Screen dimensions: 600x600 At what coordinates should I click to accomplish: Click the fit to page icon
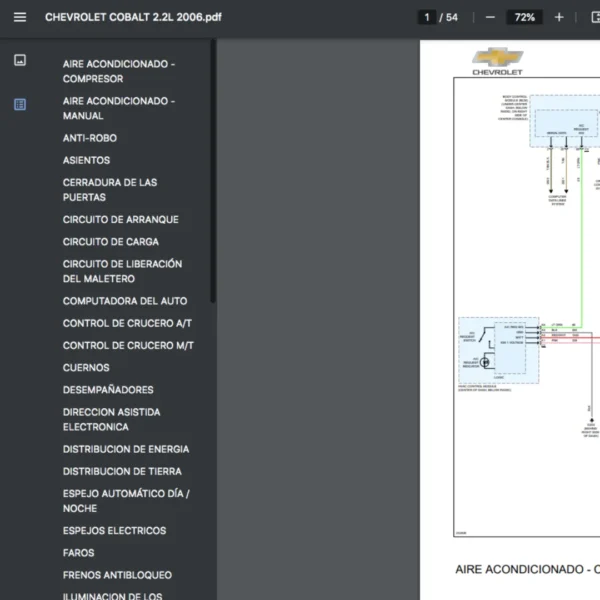click(x=594, y=17)
